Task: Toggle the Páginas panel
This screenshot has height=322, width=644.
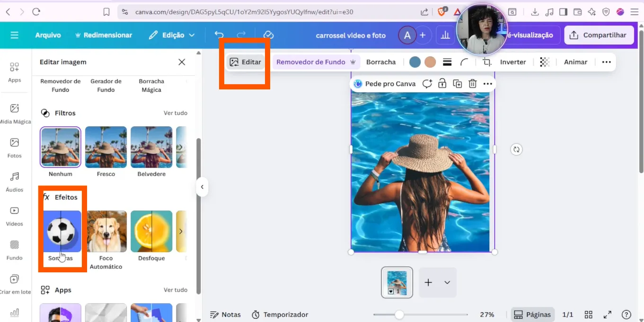Action: pos(532,314)
